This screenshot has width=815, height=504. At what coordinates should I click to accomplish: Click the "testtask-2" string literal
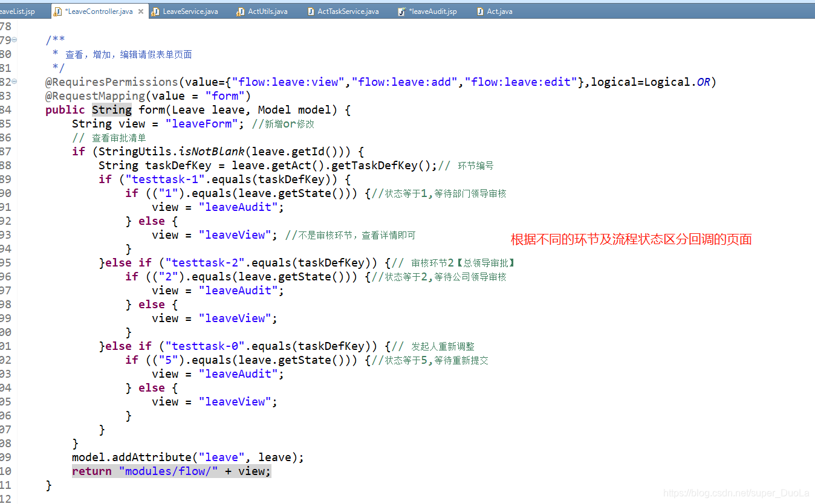point(204,262)
